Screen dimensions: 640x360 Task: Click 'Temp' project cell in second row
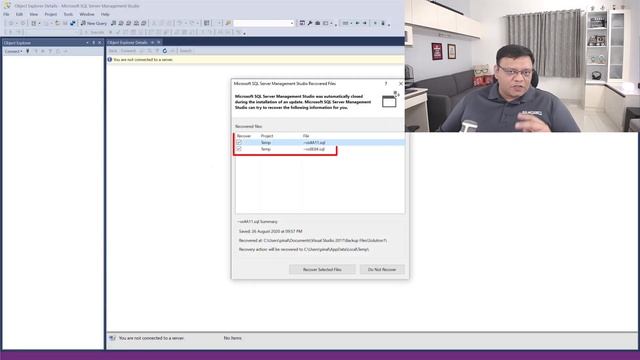pos(266,149)
